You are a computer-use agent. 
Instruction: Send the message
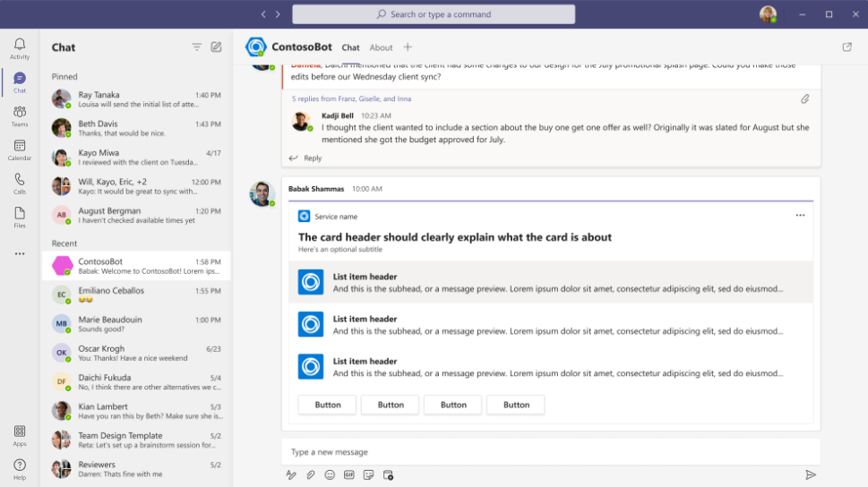pyautogui.click(x=811, y=474)
